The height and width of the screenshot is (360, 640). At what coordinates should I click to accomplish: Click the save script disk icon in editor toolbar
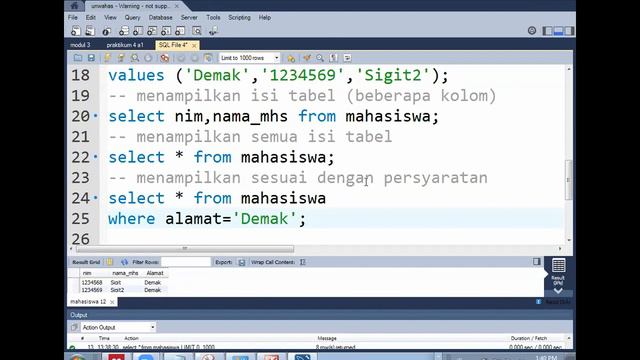point(91,58)
